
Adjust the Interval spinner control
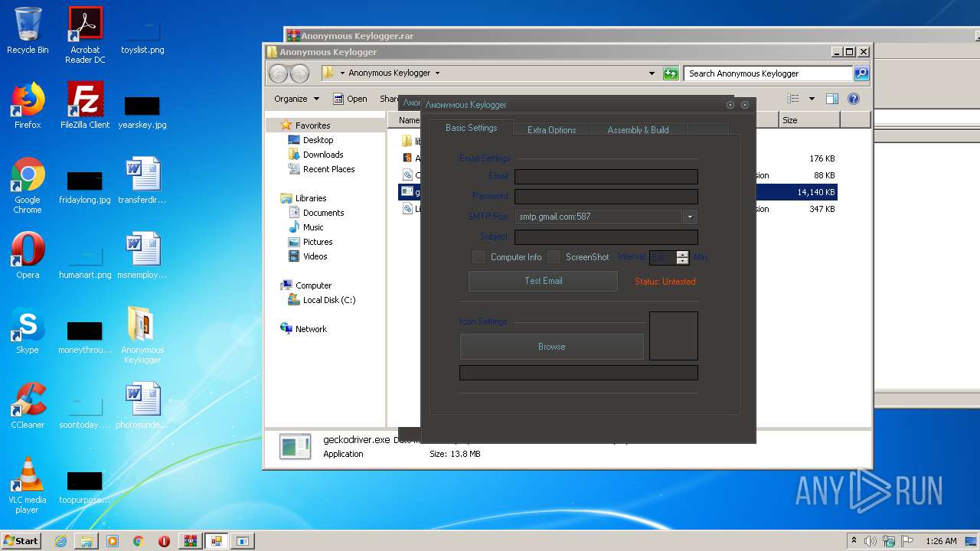[x=682, y=258]
